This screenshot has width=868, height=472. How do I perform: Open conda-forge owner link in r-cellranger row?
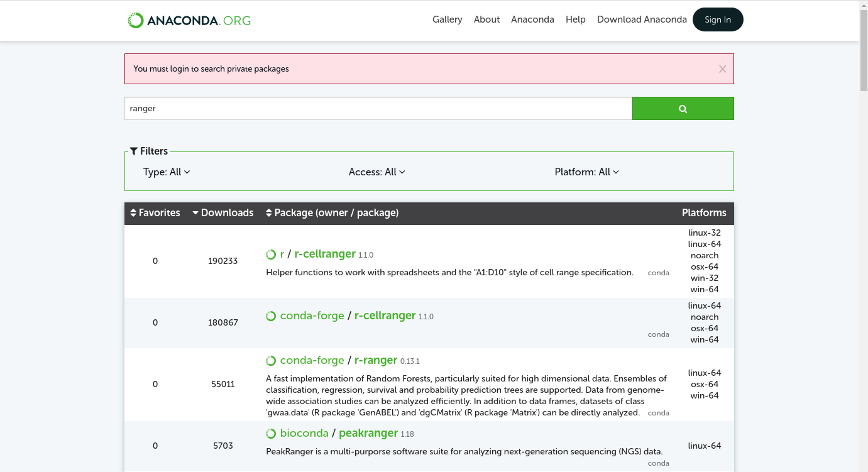(x=312, y=316)
